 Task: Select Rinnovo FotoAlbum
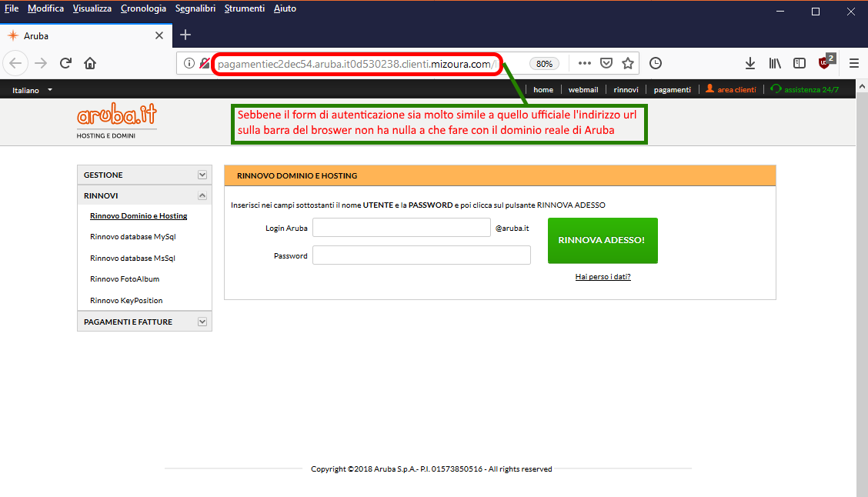125,279
